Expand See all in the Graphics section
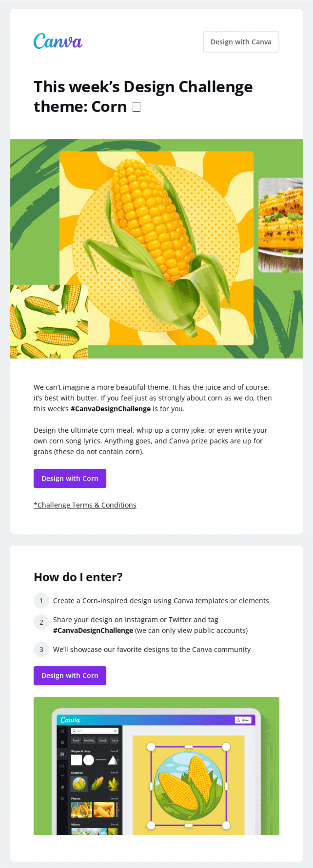Image resolution: width=313 pixels, height=868 pixels. pos(115,773)
